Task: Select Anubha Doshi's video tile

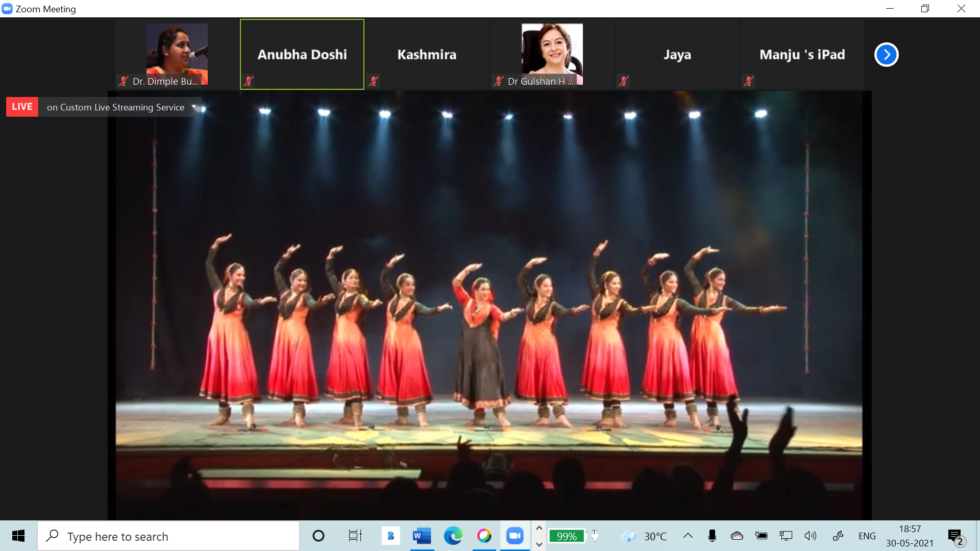Action: (302, 54)
